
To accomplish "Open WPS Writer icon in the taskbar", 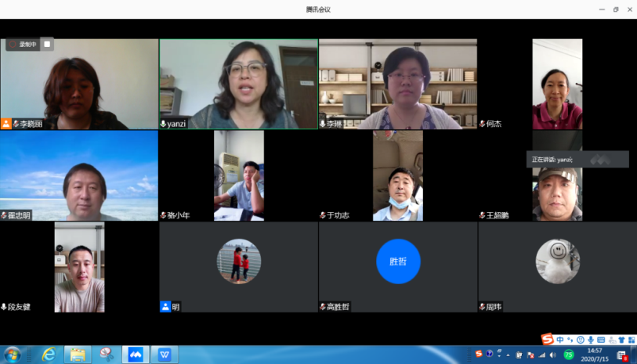I will point(165,355).
